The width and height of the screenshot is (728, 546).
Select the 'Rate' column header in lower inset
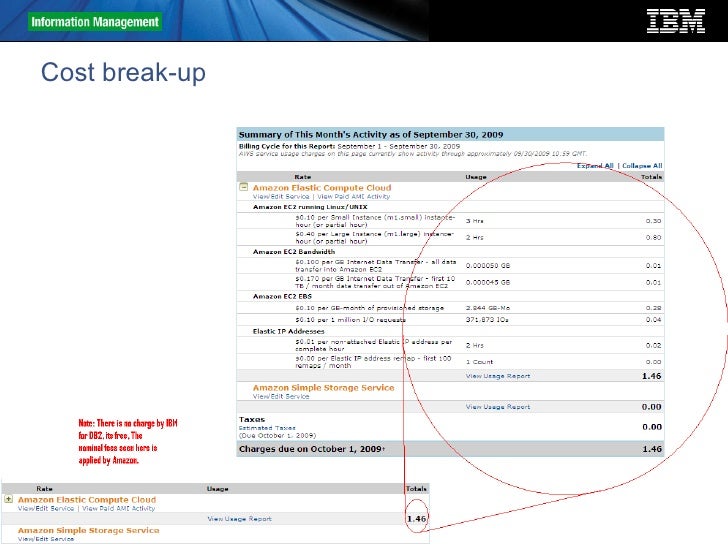(x=44, y=488)
